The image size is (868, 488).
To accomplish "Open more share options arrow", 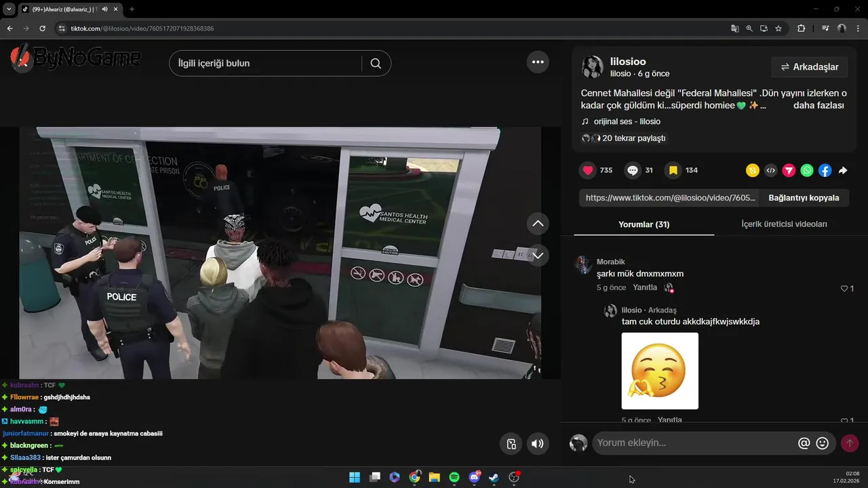I will [x=843, y=171].
